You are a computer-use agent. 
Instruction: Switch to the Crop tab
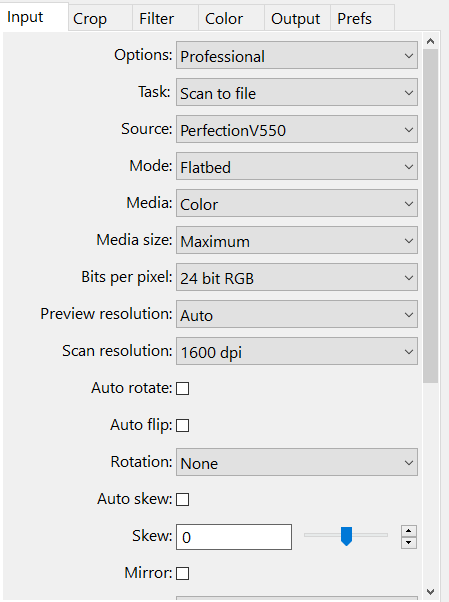pyautogui.click(x=101, y=18)
